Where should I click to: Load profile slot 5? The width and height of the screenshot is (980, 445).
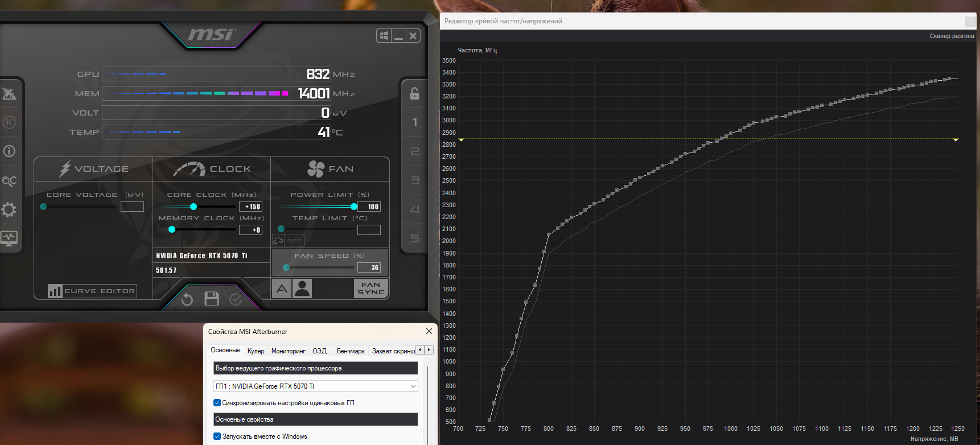pos(415,238)
